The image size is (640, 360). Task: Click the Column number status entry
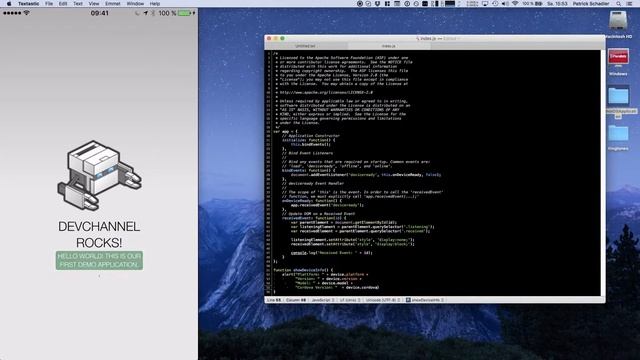296,300
